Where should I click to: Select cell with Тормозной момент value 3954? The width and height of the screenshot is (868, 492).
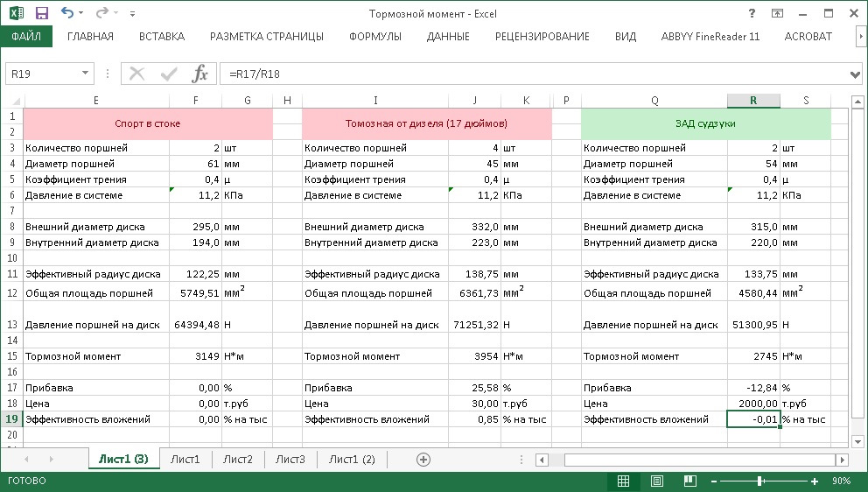474,356
